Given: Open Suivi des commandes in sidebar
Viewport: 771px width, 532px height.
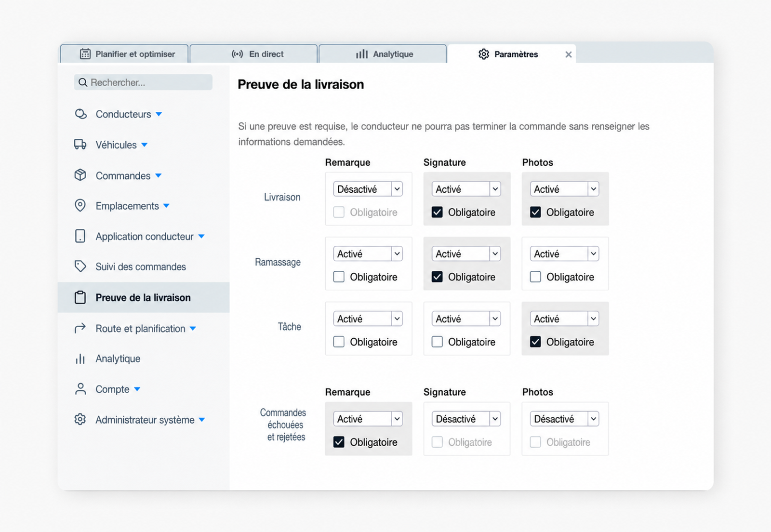Looking at the screenshot, I should (x=144, y=266).
